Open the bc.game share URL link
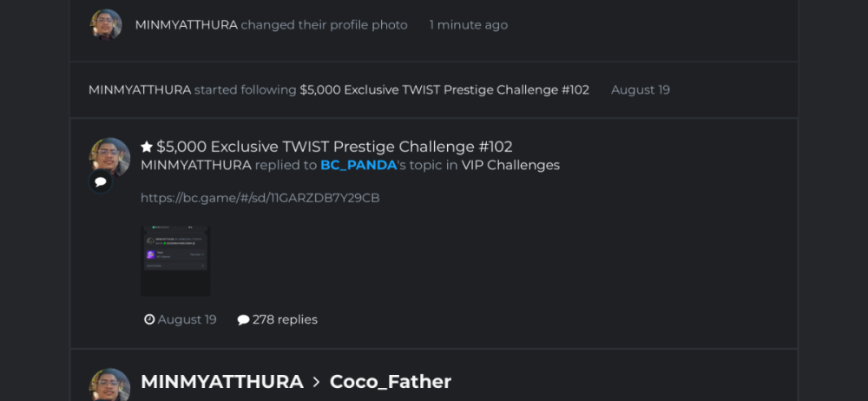The height and width of the screenshot is (401, 868). coord(260,198)
